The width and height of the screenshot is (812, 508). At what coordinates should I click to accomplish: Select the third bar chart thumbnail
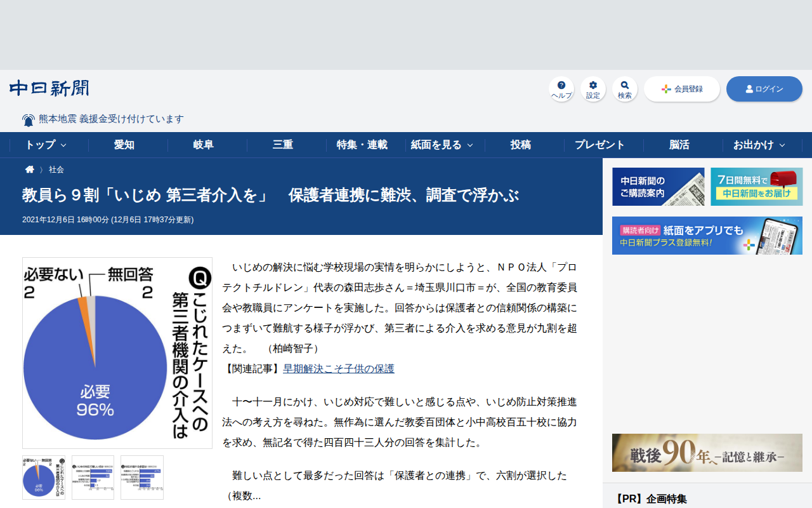tap(142, 478)
